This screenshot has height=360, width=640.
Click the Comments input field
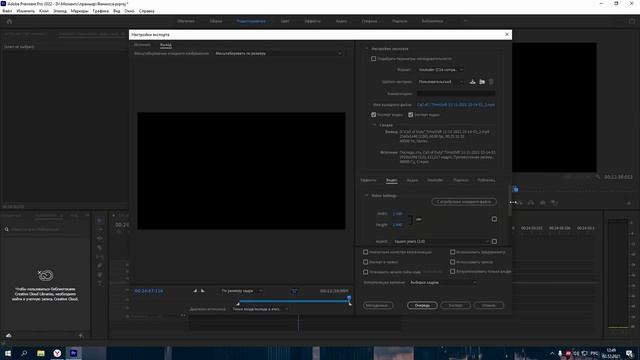coord(456,93)
